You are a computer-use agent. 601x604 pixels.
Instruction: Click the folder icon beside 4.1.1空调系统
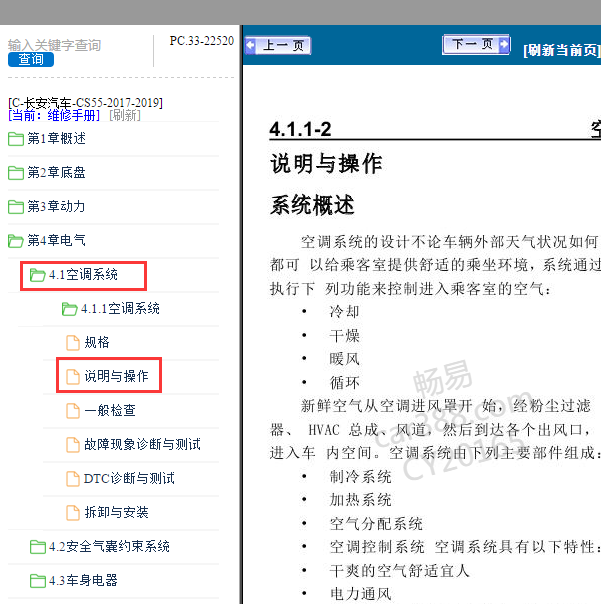pos(70,309)
